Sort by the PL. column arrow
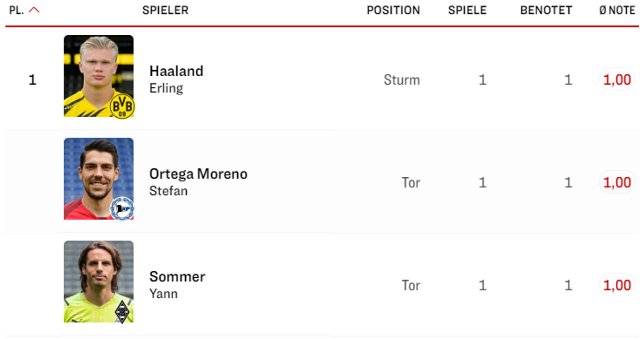644x339 pixels. 34,10
